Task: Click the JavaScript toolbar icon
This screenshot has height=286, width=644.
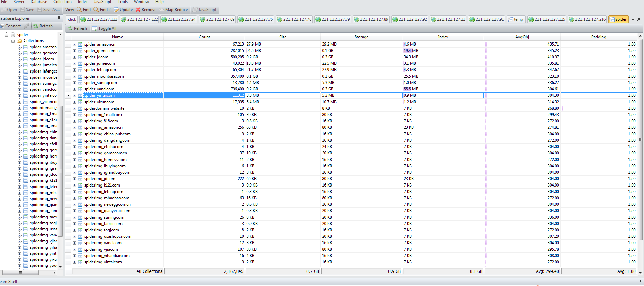Action: 195,10
